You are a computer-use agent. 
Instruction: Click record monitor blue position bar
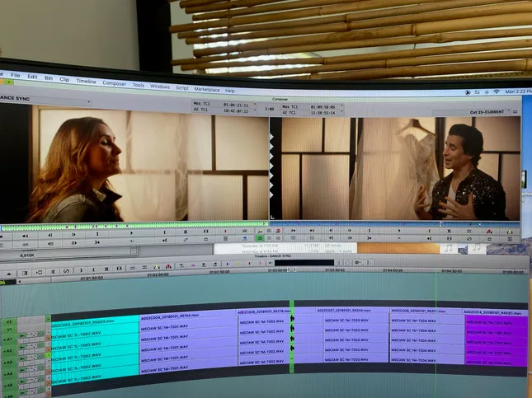pos(394,224)
